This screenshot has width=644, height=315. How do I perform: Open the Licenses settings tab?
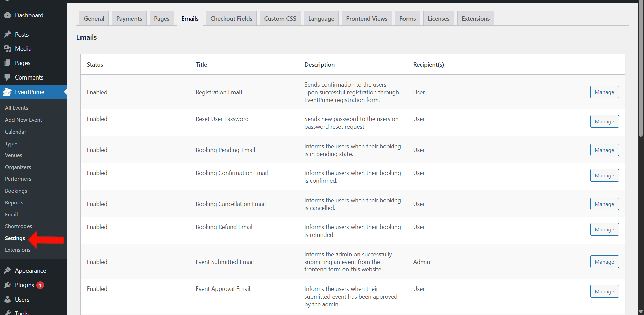tap(438, 19)
